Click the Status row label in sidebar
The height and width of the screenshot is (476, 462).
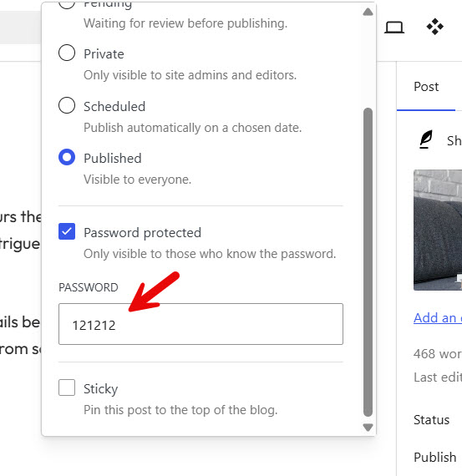pyautogui.click(x=431, y=420)
